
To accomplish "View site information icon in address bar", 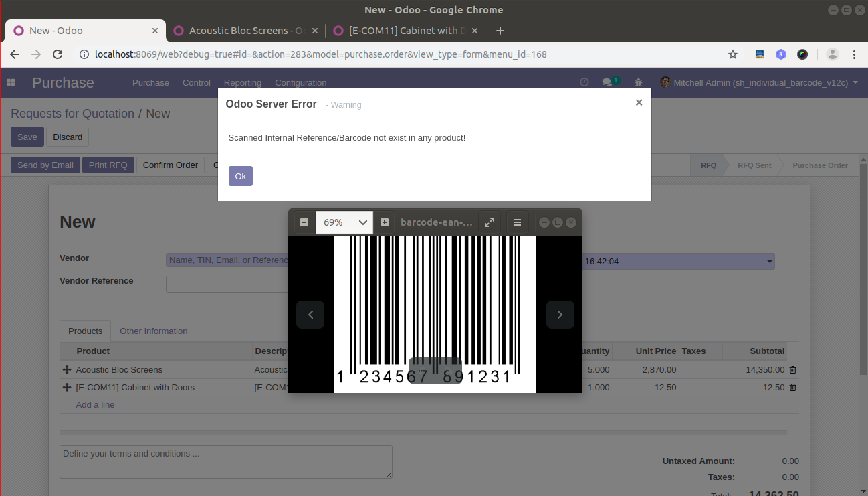I will tap(84, 54).
